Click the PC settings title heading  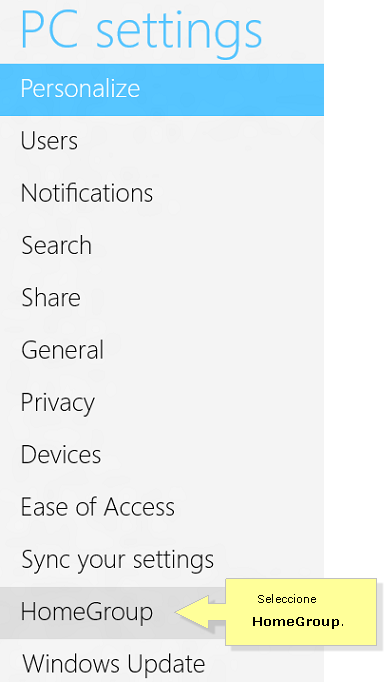(141, 31)
